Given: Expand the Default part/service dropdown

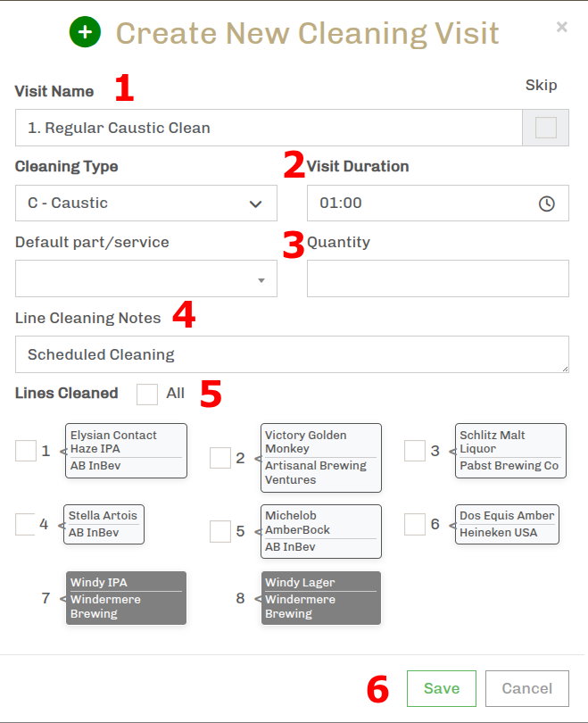Looking at the screenshot, I should coord(146,278).
